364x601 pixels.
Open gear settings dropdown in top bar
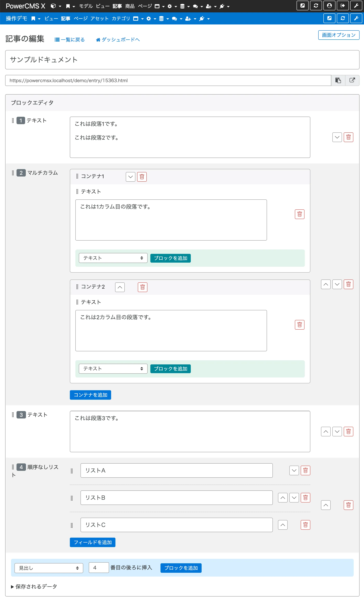pos(172,6)
